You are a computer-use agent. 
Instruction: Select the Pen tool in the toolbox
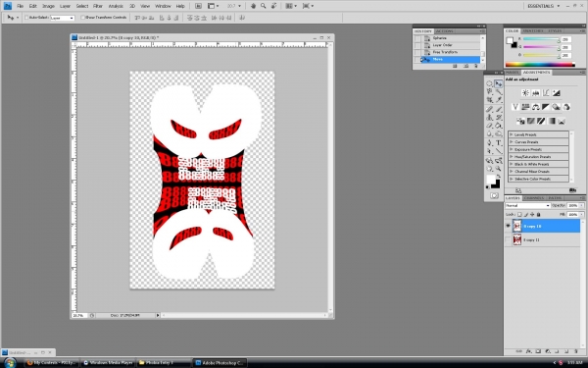pos(490,142)
